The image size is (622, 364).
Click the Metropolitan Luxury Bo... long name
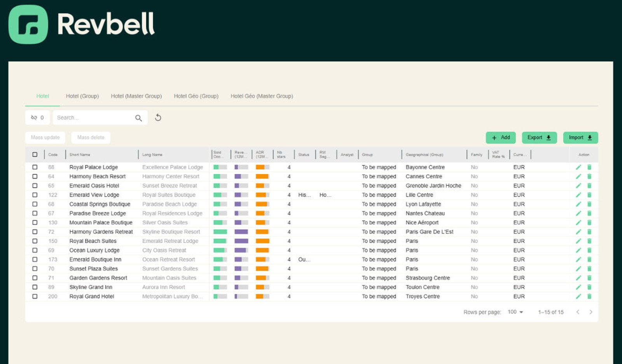coord(173,296)
